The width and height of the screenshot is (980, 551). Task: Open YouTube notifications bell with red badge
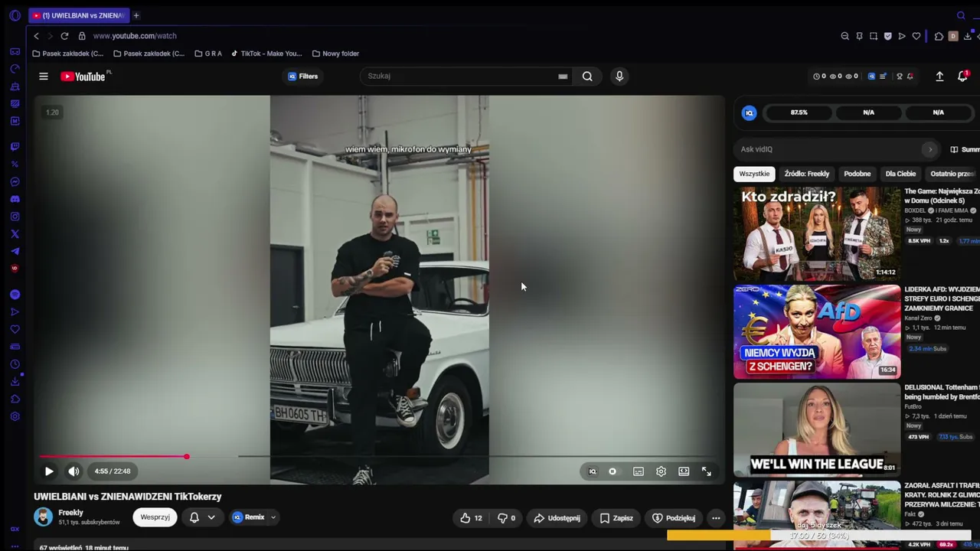(962, 77)
